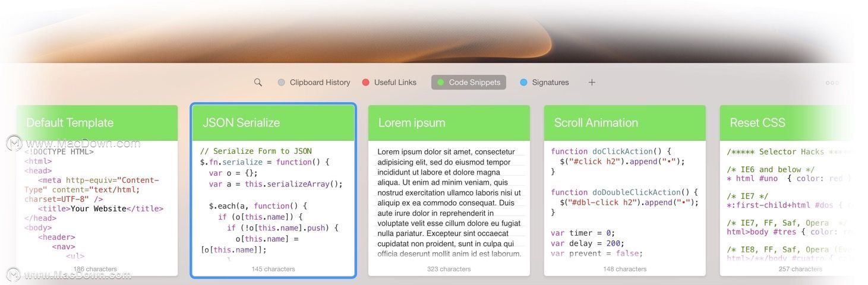Screen dimensions: 868x285
Task: Click "var prevent = false;" code line
Action: (596, 254)
